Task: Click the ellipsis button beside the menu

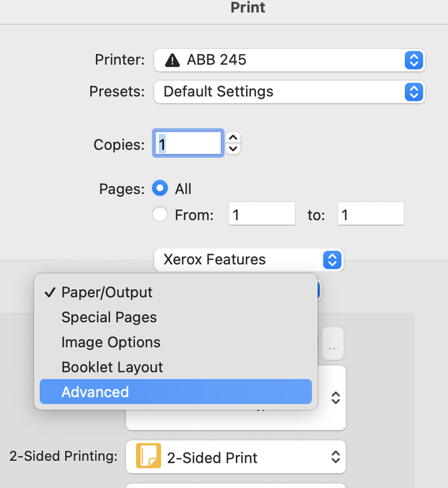Action: pos(332,348)
